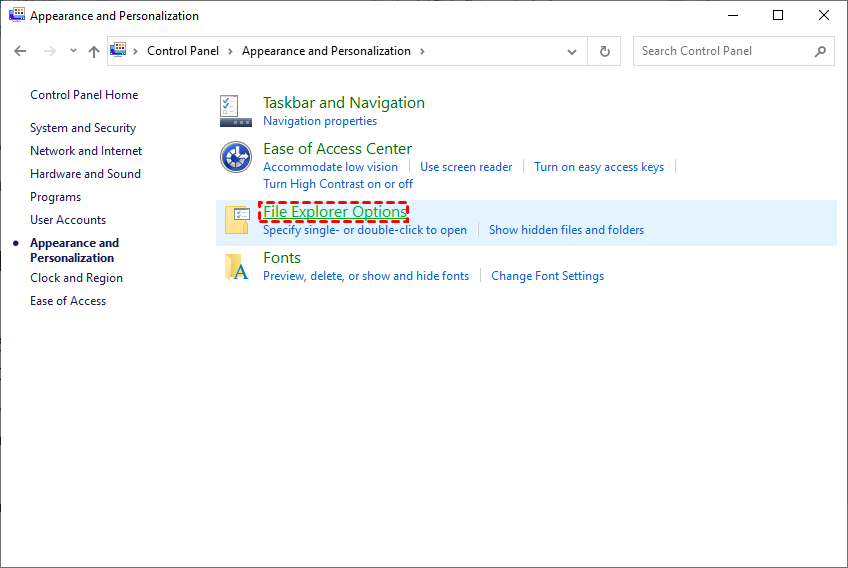Minimize the Appearance and Personalization window
Image resolution: width=848 pixels, height=568 pixels.
point(733,15)
